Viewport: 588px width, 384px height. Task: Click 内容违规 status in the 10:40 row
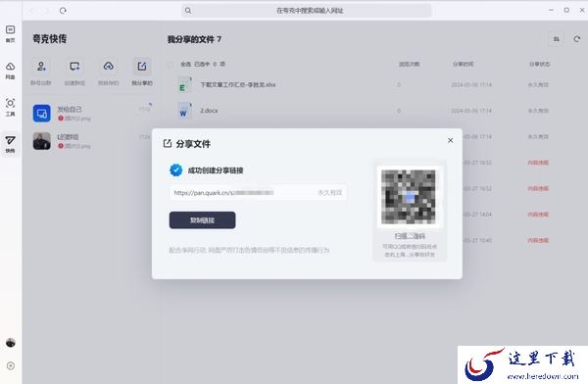coord(538,240)
